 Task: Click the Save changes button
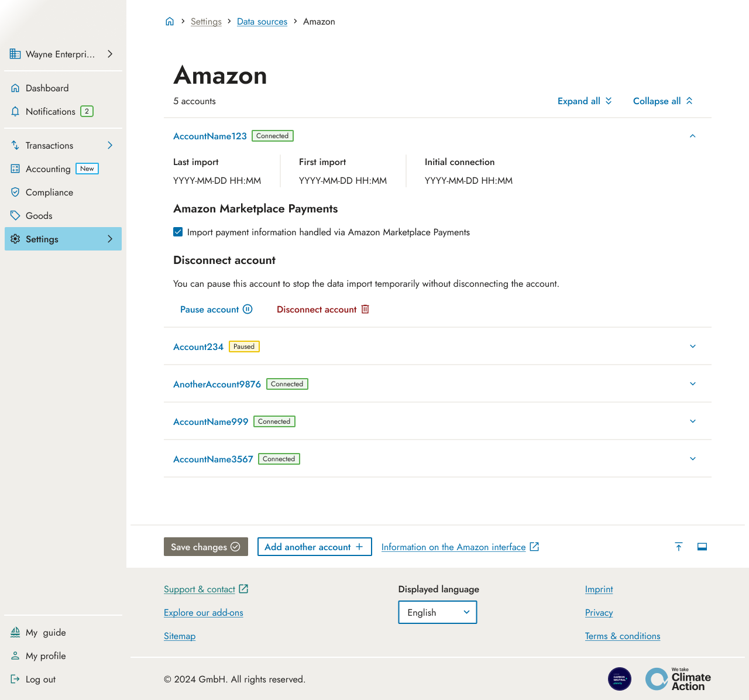[x=206, y=547]
